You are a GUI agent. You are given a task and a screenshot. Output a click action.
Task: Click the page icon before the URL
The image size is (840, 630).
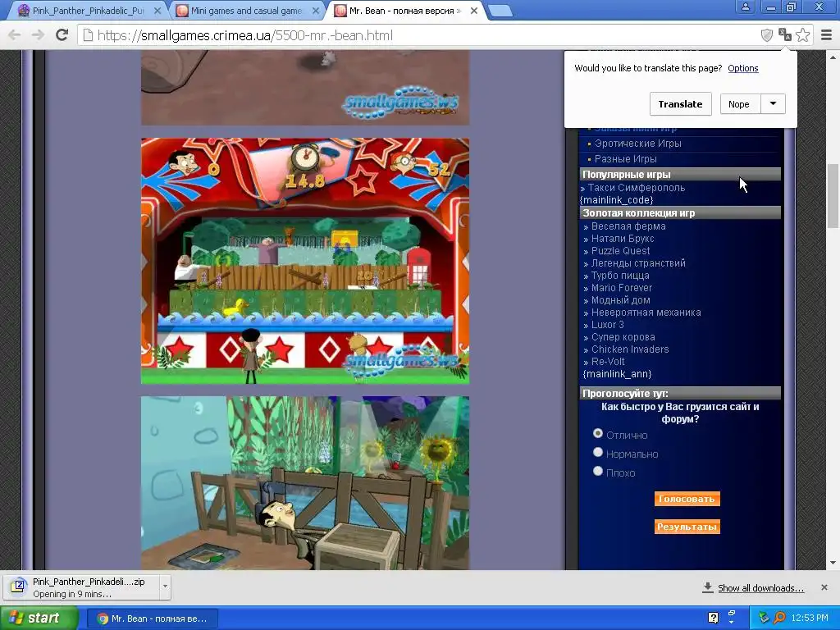[88, 35]
